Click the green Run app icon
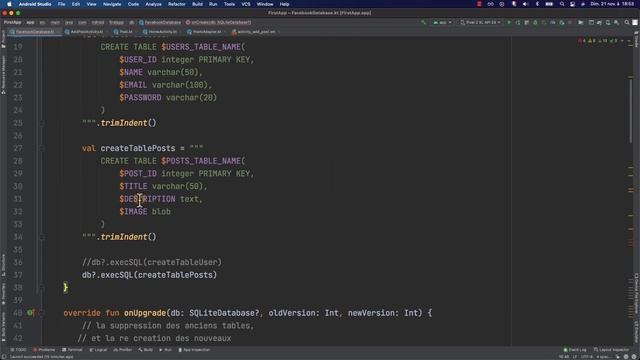640x360 pixels. point(509,22)
